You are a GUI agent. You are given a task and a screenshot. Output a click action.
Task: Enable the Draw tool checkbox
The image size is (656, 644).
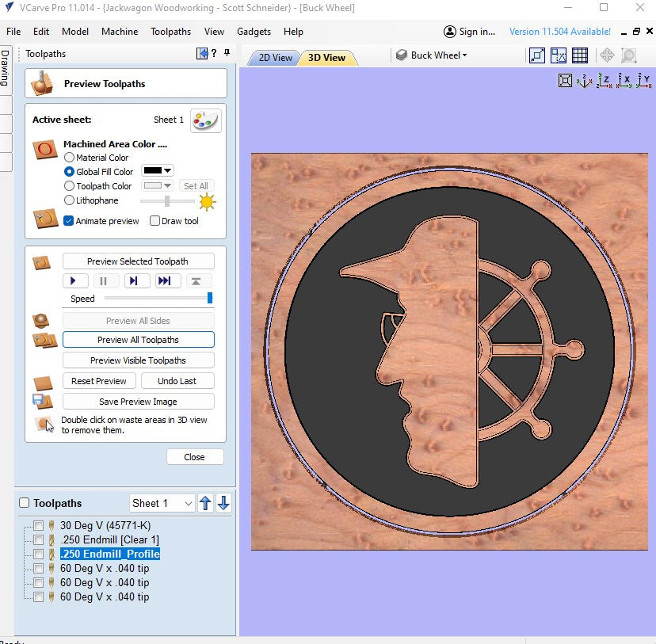(x=155, y=221)
